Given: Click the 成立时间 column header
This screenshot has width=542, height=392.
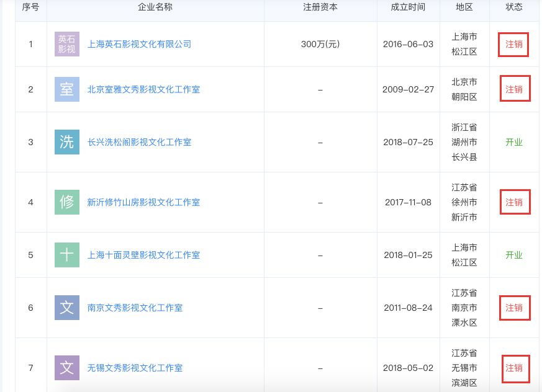Looking at the screenshot, I should point(407,8).
